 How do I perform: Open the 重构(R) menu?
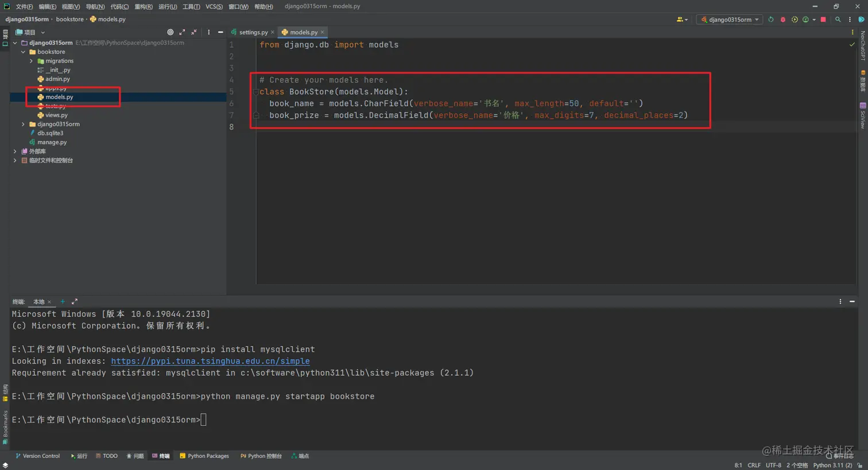[144, 6]
